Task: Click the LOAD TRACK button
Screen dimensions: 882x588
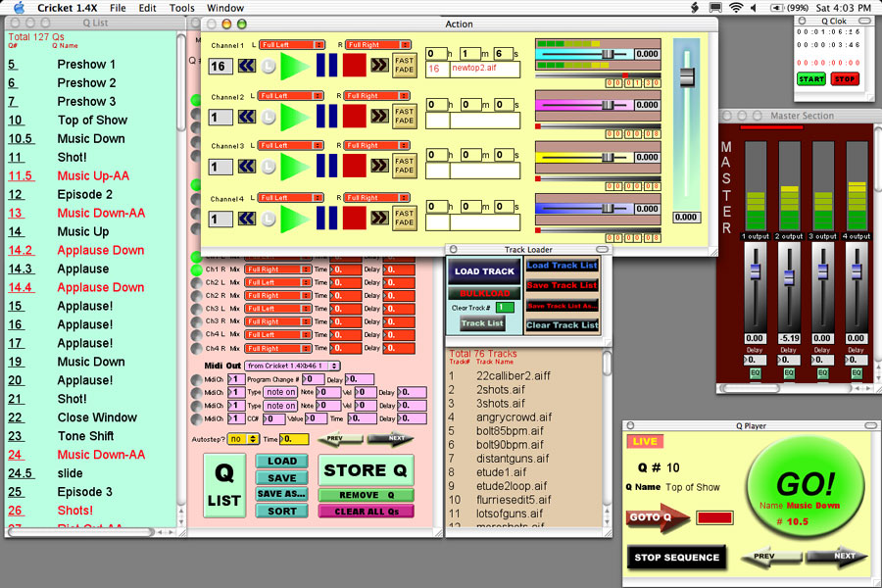Action: coord(484,271)
